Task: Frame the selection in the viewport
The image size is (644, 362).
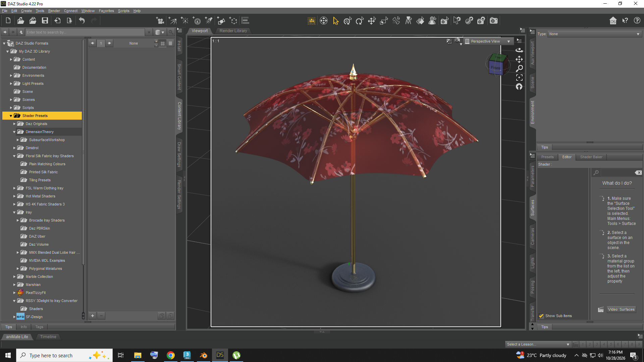Action: (x=519, y=78)
